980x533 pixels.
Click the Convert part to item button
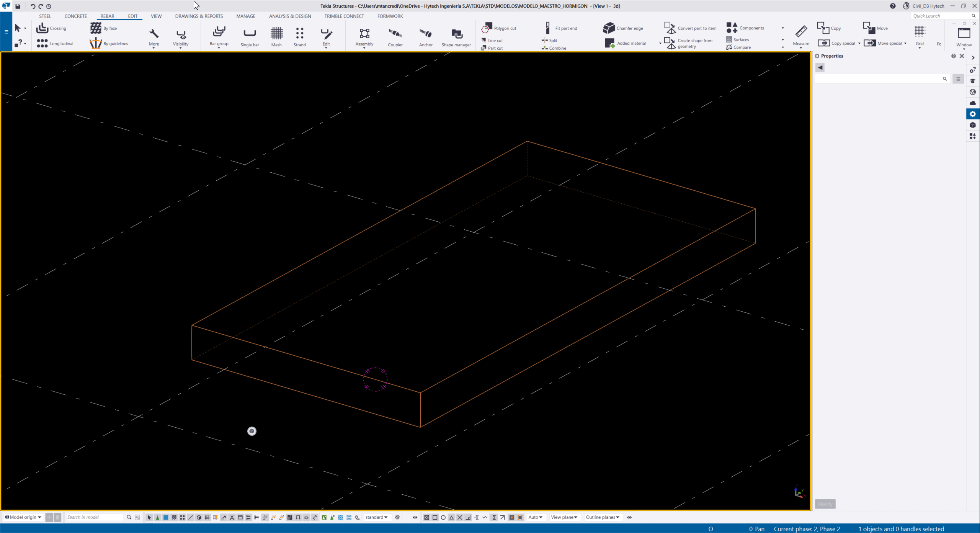(691, 28)
